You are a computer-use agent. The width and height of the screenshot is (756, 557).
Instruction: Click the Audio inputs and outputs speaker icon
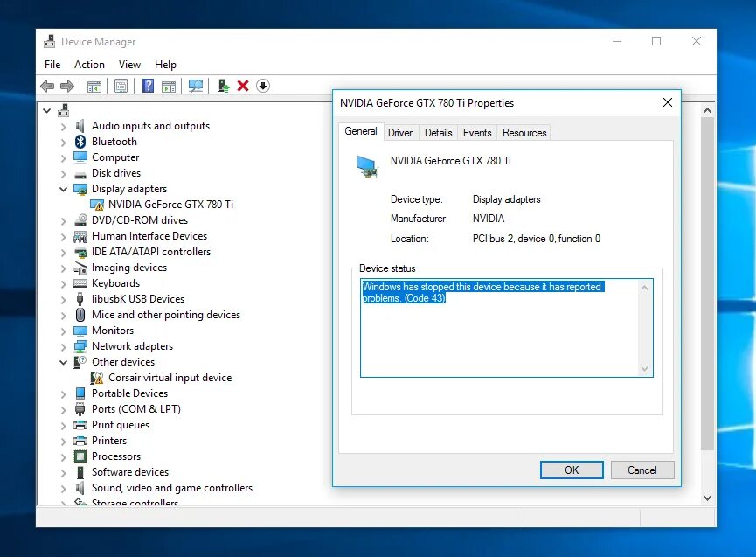(x=80, y=126)
